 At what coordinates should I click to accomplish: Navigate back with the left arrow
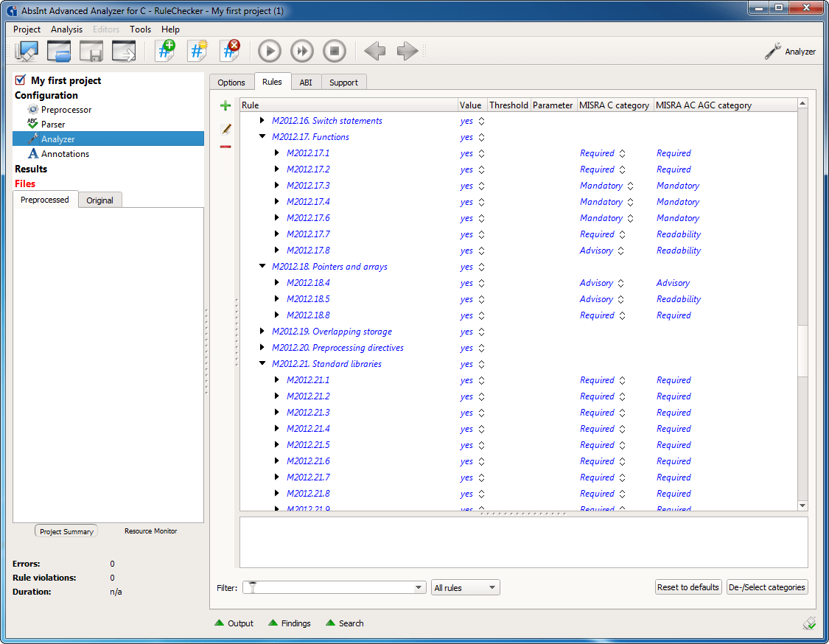pyautogui.click(x=375, y=52)
